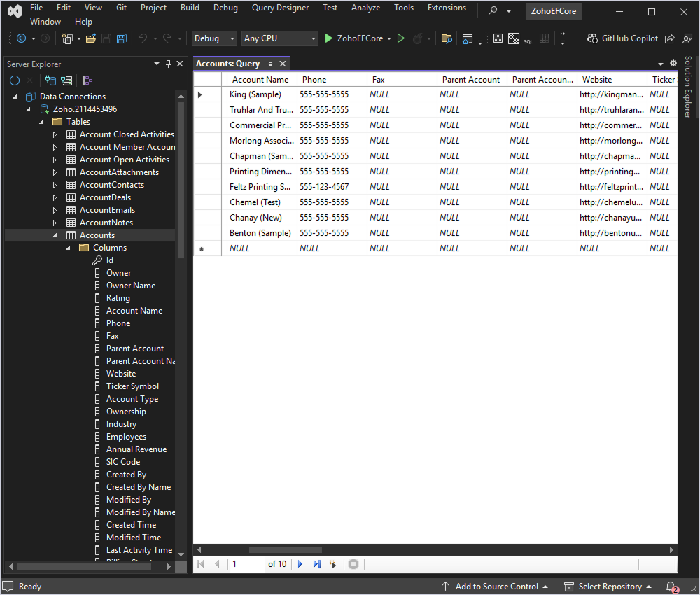The width and height of the screenshot is (700, 595).
Task: Jump to new row in navigator
Action: point(333,564)
